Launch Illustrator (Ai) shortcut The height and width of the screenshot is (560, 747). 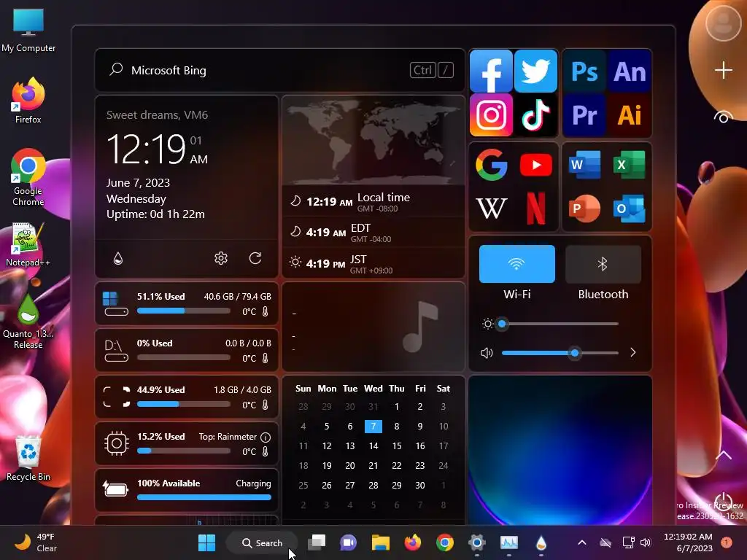[x=630, y=114]
